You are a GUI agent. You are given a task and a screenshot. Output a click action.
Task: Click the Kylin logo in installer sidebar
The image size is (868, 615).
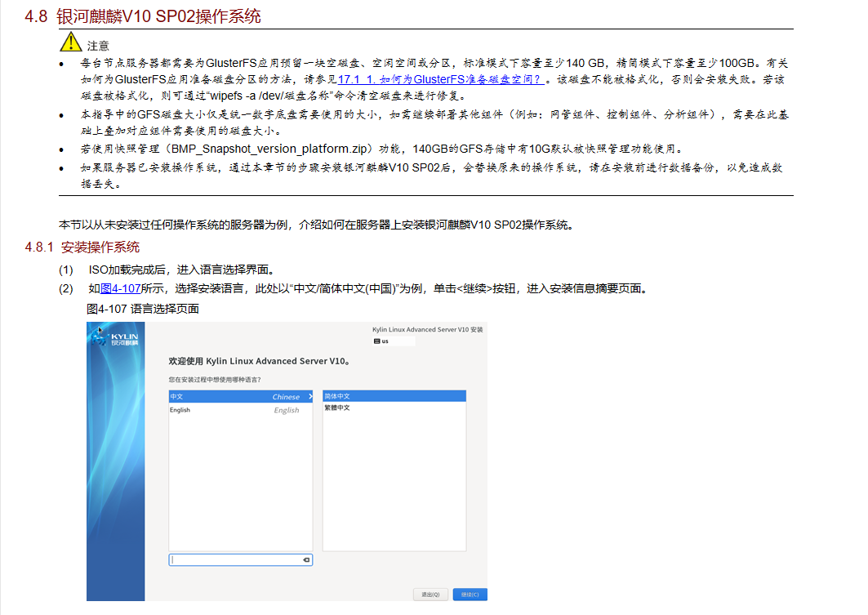pos(115,337)
